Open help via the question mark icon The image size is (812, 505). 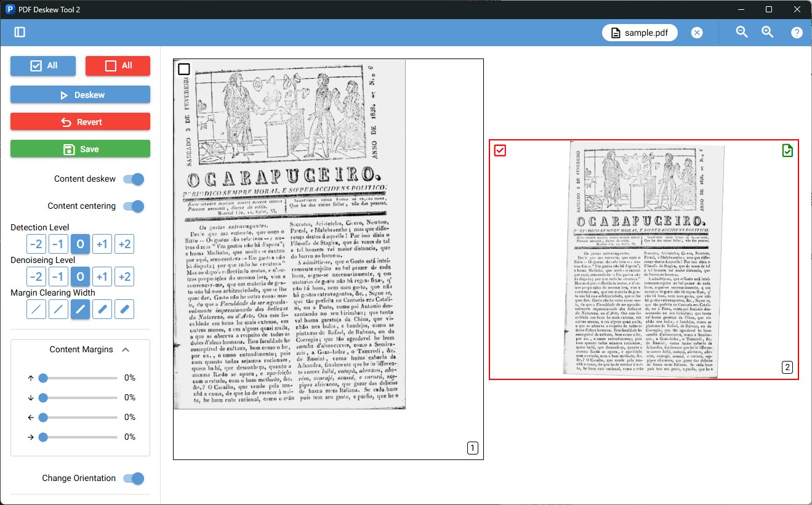tap(797, 32)
